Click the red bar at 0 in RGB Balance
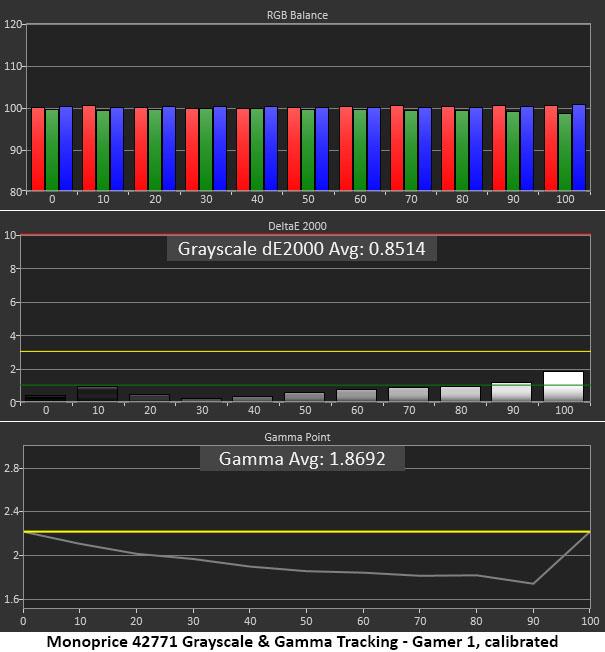 (x=38, y=149)
